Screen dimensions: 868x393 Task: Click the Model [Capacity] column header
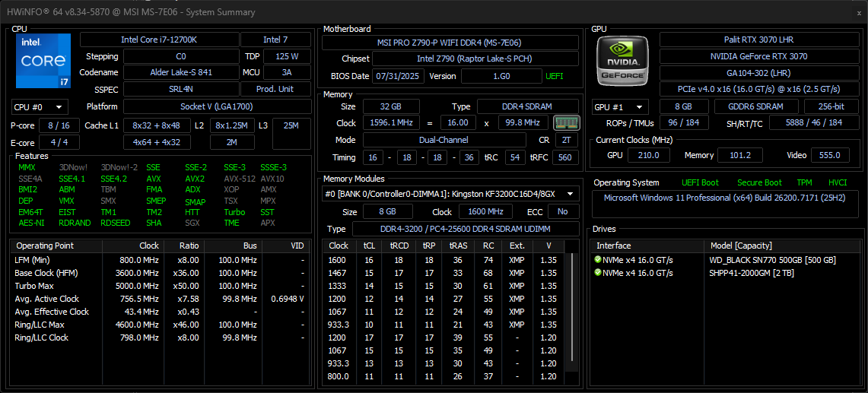point(783,246)
